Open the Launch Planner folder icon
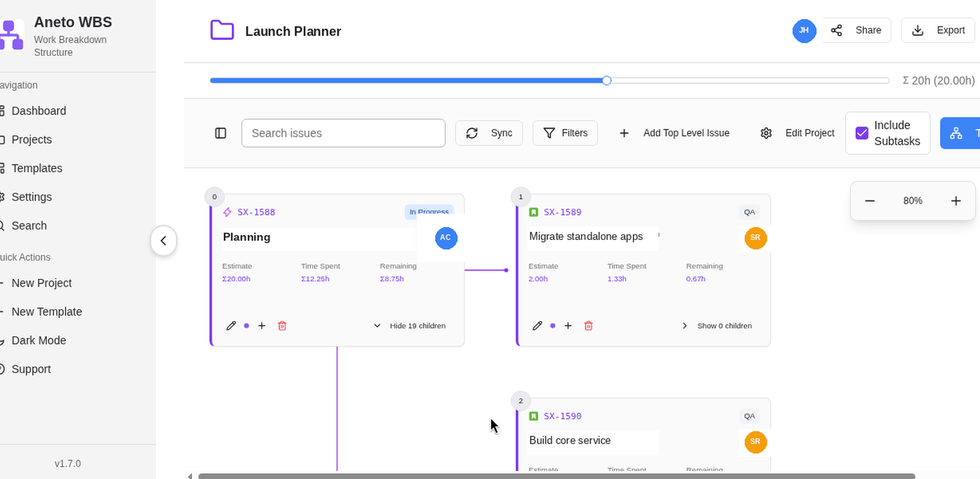This screenshot has height=479, width=980. (222, 30)
